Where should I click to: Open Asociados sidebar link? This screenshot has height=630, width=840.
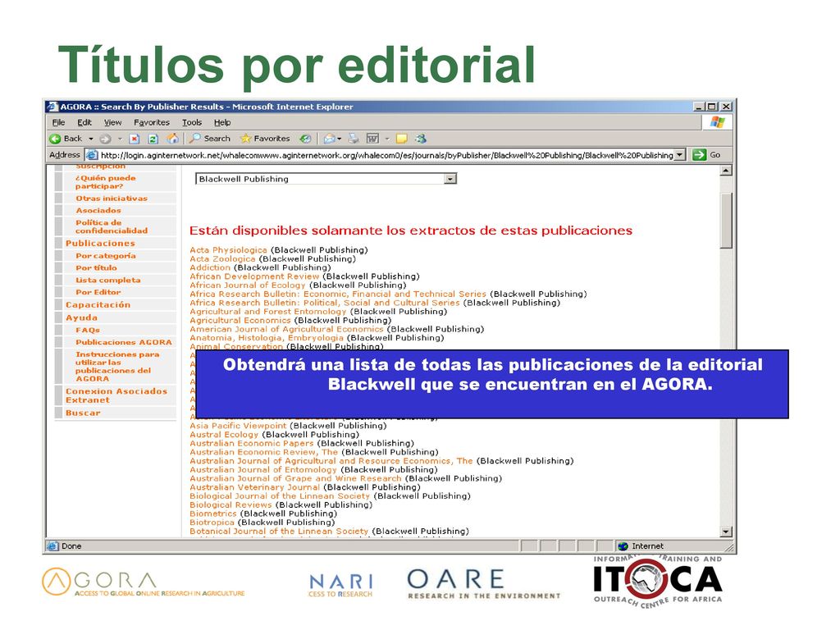(98, 211)
